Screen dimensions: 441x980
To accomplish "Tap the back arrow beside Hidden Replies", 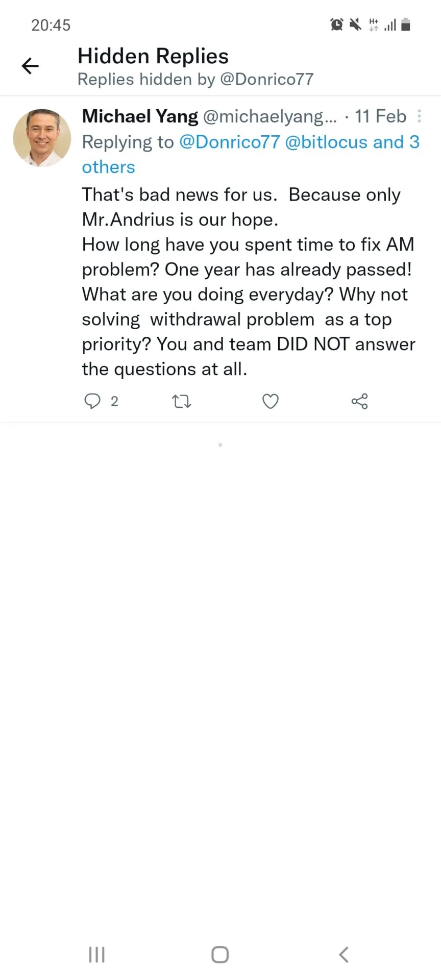I will (30, 66).
